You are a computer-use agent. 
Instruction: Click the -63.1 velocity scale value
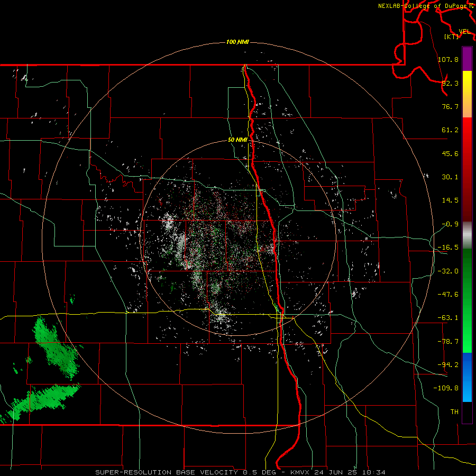tap(448, 318)
